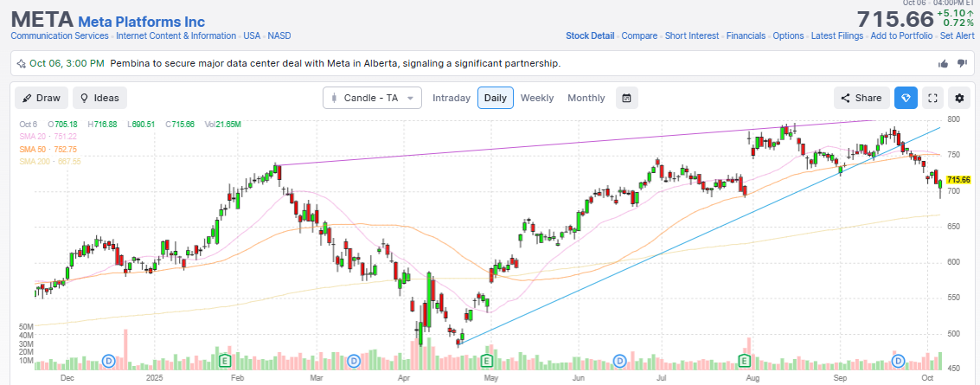Click the Oct 06, 3:00 PM news timestamp
Image resolution: width=980 pixels, height=385 pixels.
click(67, 64)
